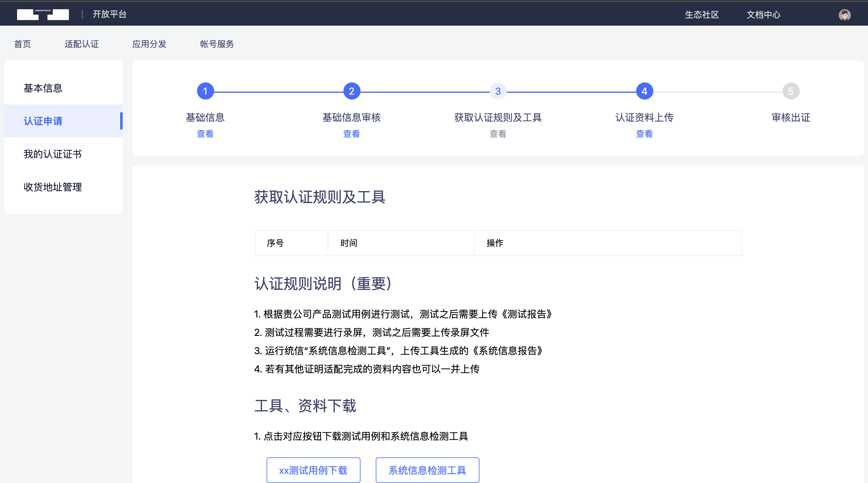
Task: Select 基本信息 in the sidebar
Action: [43, 88]
